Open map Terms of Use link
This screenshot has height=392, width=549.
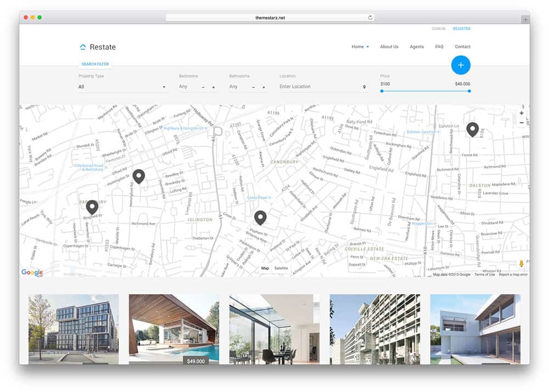pyautogui.click(x=485, y=275)
